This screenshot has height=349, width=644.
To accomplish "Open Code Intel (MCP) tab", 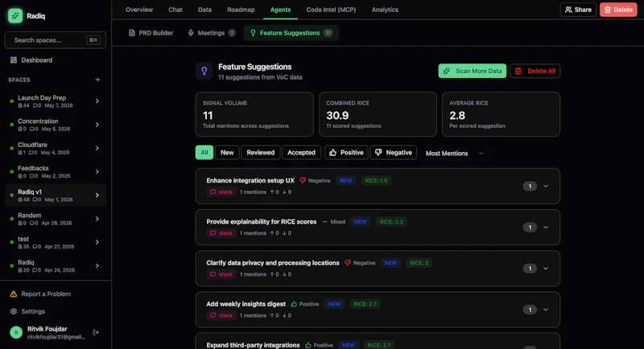I will point(331,10).
